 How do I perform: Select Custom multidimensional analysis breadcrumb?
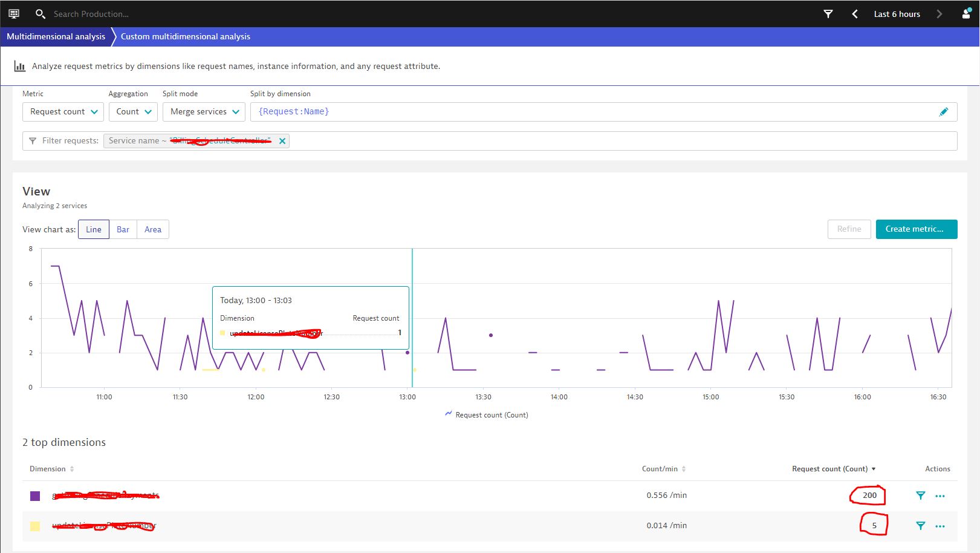pos(185,36)
